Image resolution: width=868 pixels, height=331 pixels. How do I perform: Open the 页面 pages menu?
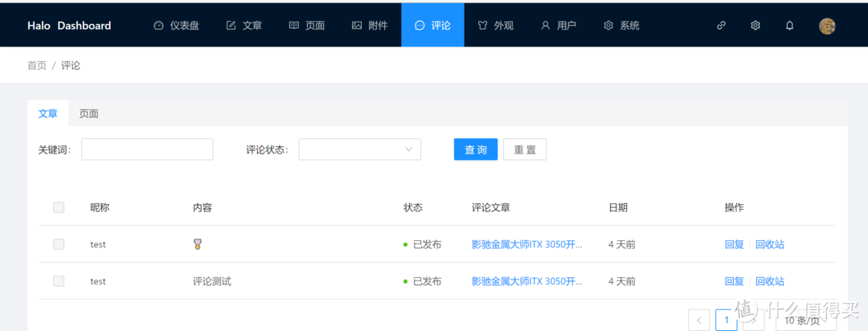coord(307,26)
